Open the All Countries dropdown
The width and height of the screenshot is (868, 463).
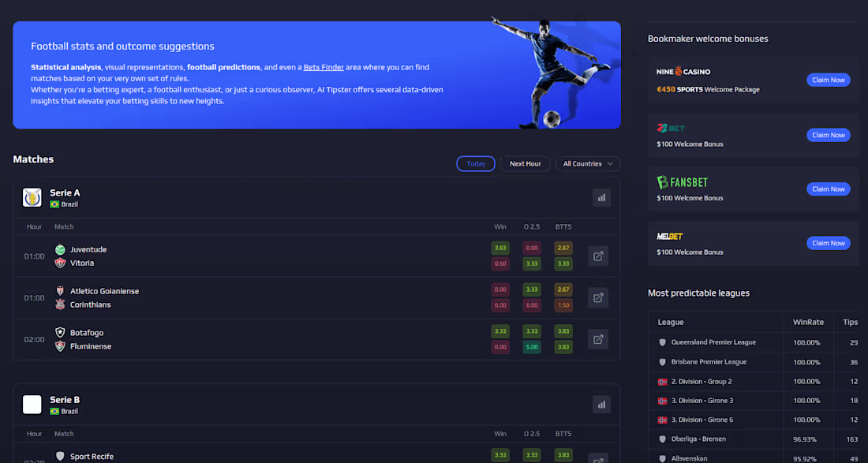click(x=587, y=163)
